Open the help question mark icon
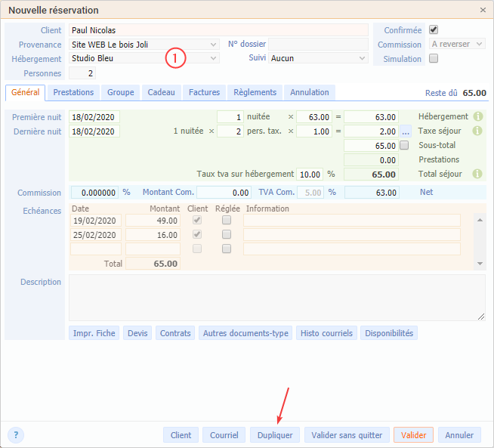This screenshot has width=494, height=448. (16, 434)
